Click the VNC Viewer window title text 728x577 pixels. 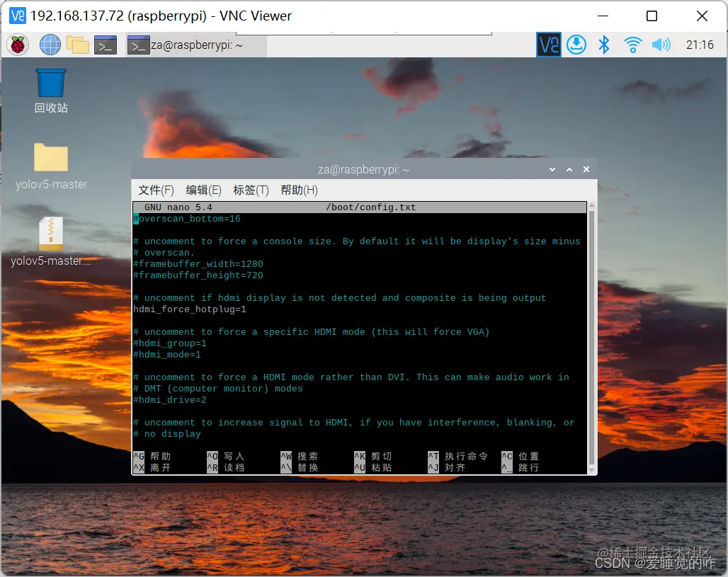point(161,16)
